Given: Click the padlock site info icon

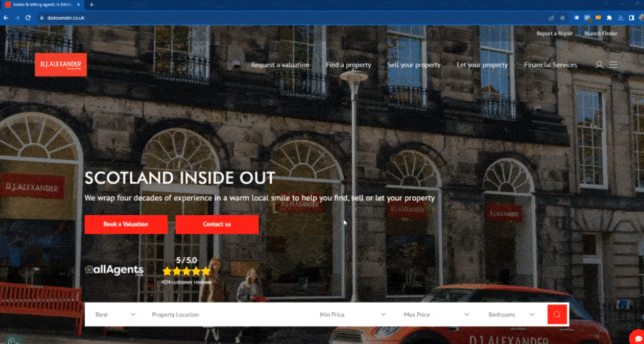Looking at the screenshot, I should coord(41,18).
